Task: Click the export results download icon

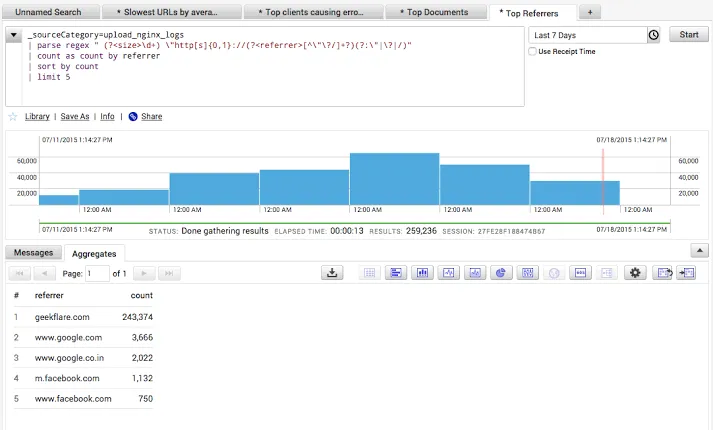Action: 334,273
